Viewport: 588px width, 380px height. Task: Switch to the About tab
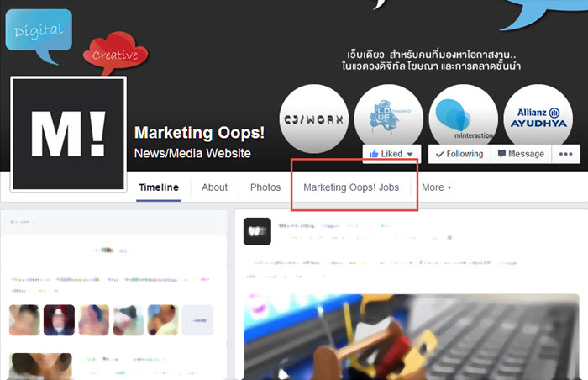pos(214,187)
